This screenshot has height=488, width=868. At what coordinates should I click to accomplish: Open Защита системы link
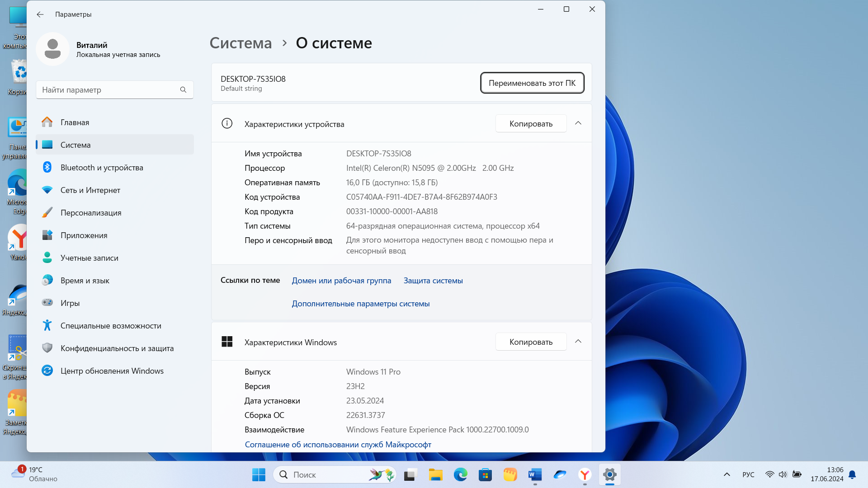pyautogui.click(x=433, y=281)
